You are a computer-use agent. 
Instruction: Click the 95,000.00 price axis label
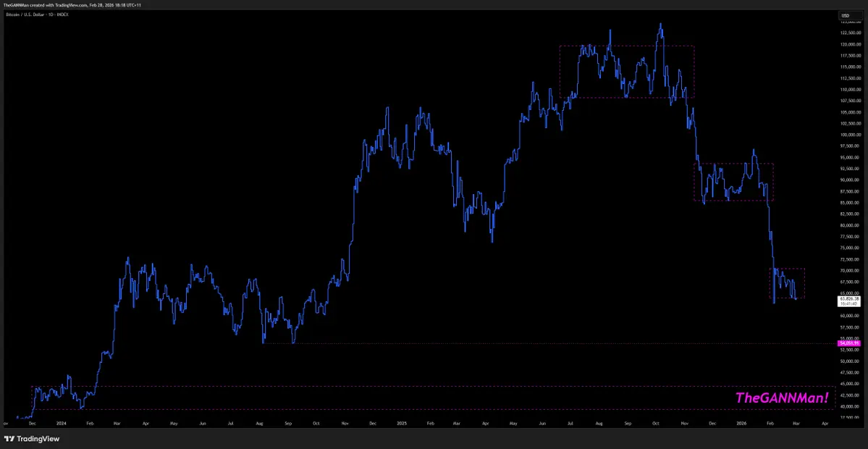(x=849, y=158)
